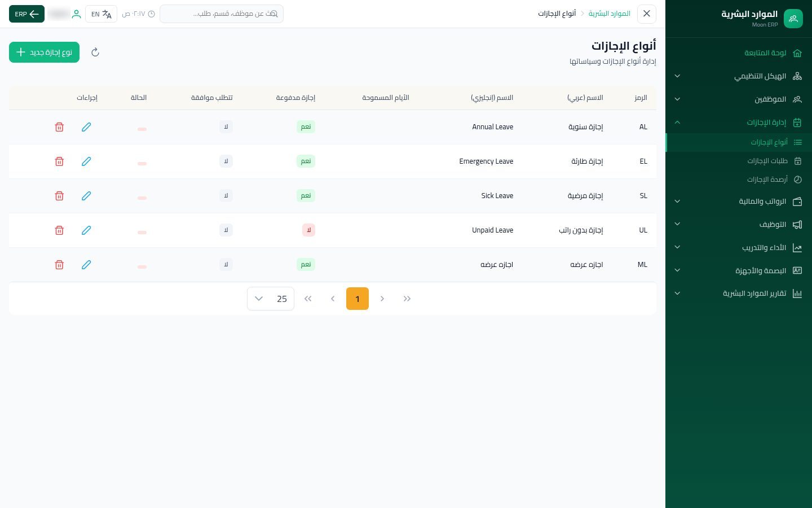Open the rows-per-page 25 dropdown

click(x=271, y=299)
